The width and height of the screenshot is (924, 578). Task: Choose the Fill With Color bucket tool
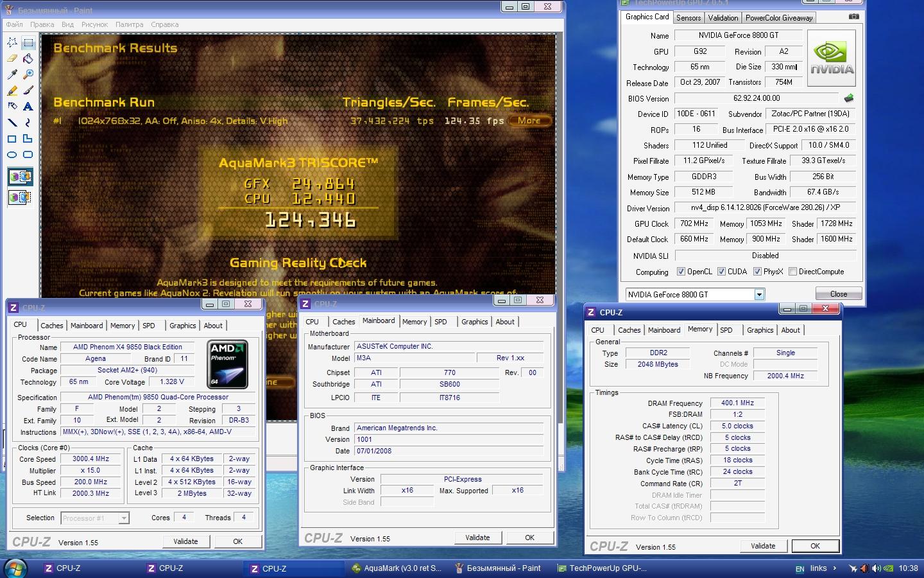[x=28, y=58]
